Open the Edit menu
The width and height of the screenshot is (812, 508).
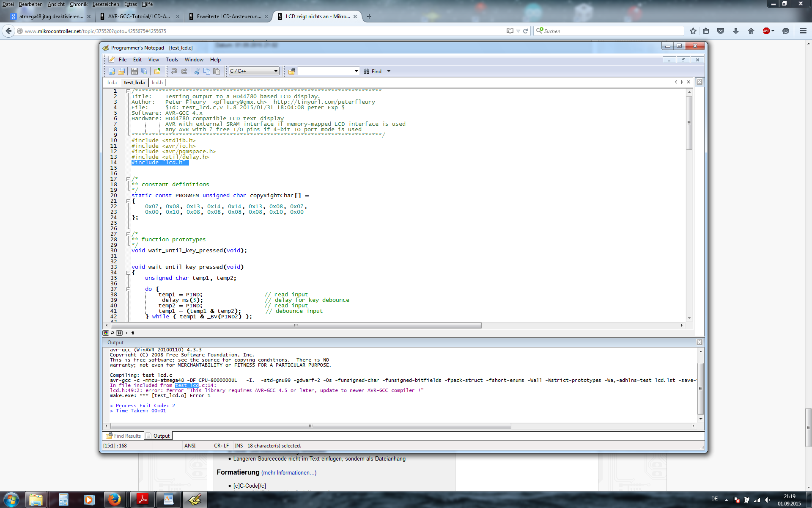tap(137, 60)
